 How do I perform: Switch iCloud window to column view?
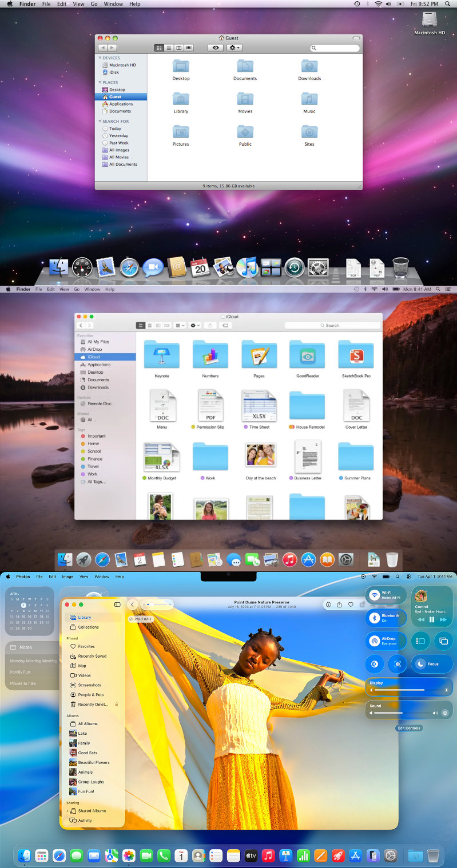[158, 325]
